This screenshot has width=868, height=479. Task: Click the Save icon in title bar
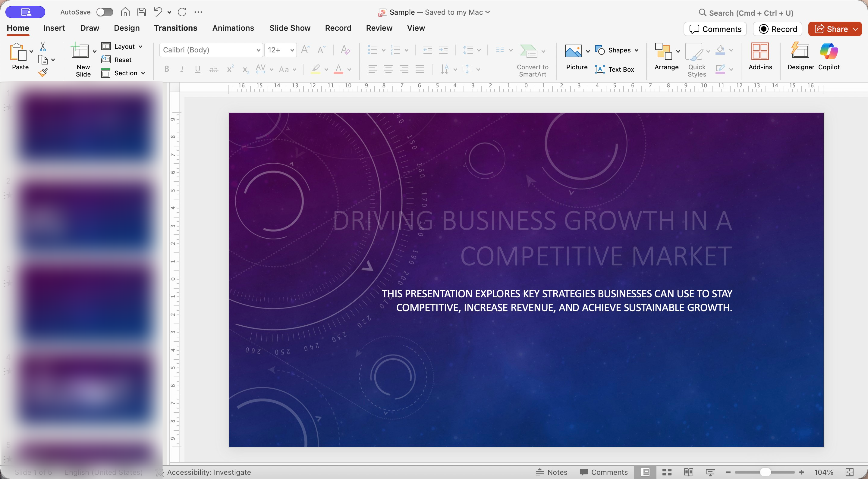pos(142,12)
